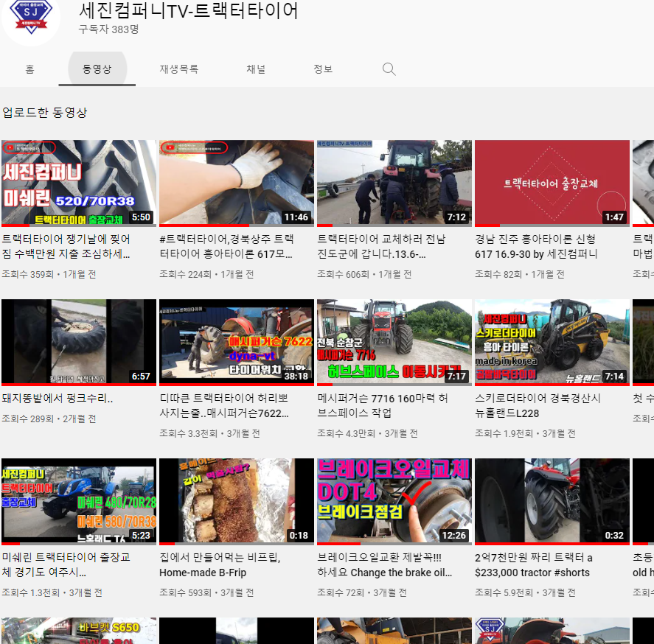Click the 구독자 383명 subscriber count
Screen dimensions: 654x644
point(108,29)
